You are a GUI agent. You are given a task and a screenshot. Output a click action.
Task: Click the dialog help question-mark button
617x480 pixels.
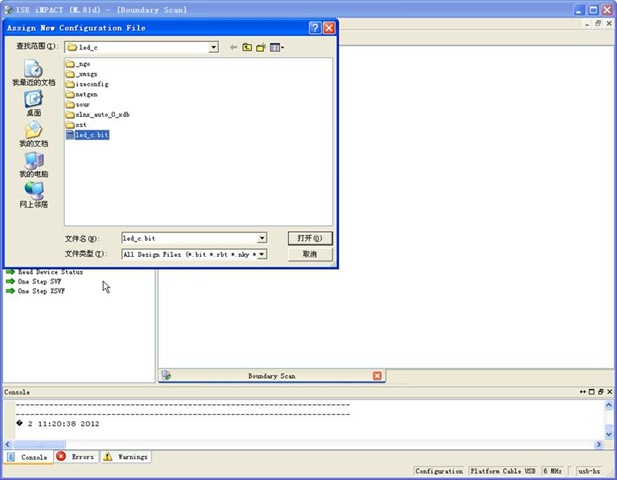pos(314,28)
